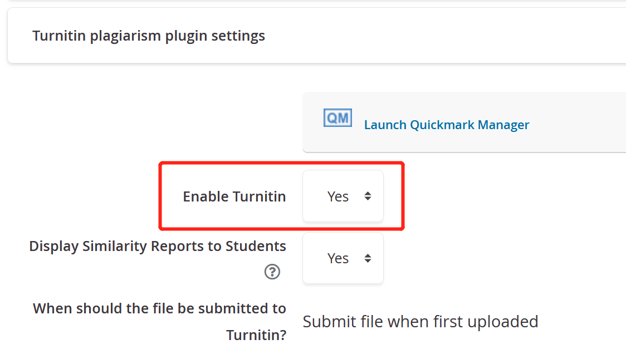Viewport: 626px width, 364px height.
Task: Click the Turnitin plagiarism plugin settings heading
Action: tap(149, 36)
